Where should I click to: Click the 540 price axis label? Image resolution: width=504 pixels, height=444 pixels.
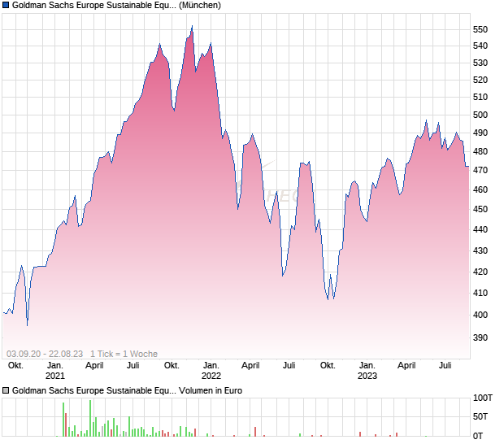click(x=480, y=46)
